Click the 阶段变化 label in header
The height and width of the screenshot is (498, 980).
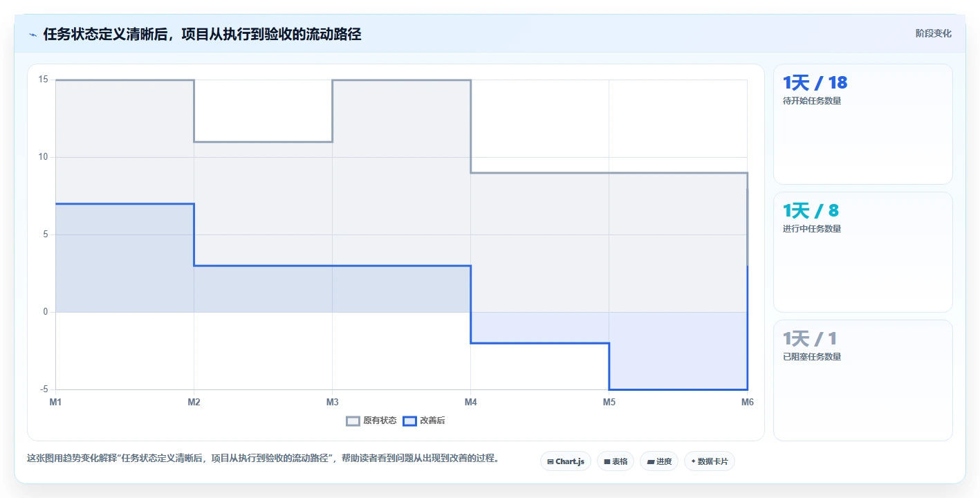click(x=933, y=33)
